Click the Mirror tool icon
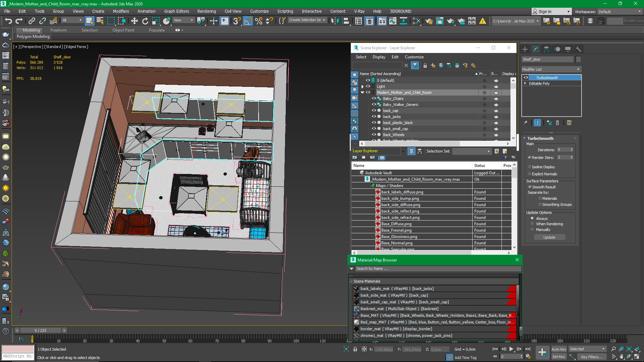The width and height of the screenshot is (644, 362). coord(335,21)
